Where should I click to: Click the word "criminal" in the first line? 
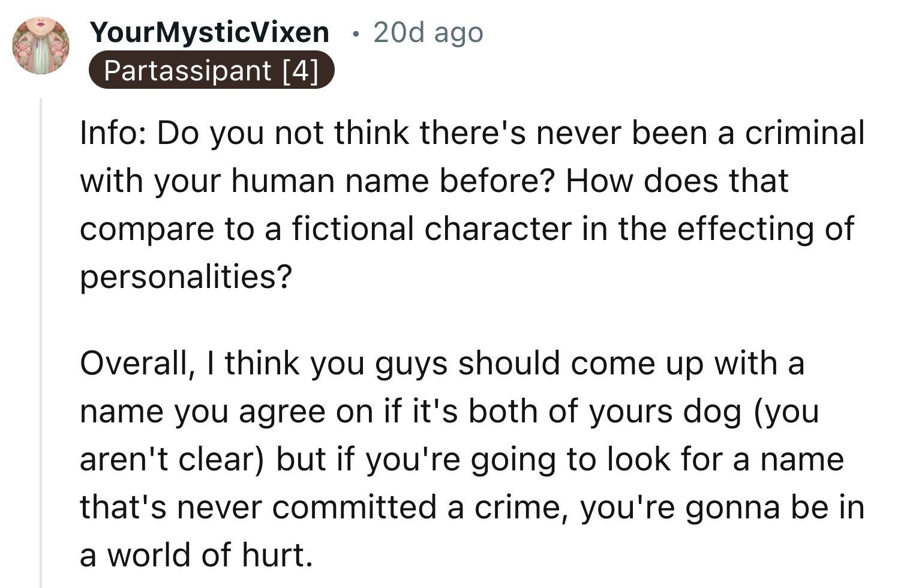click(804, 133)
